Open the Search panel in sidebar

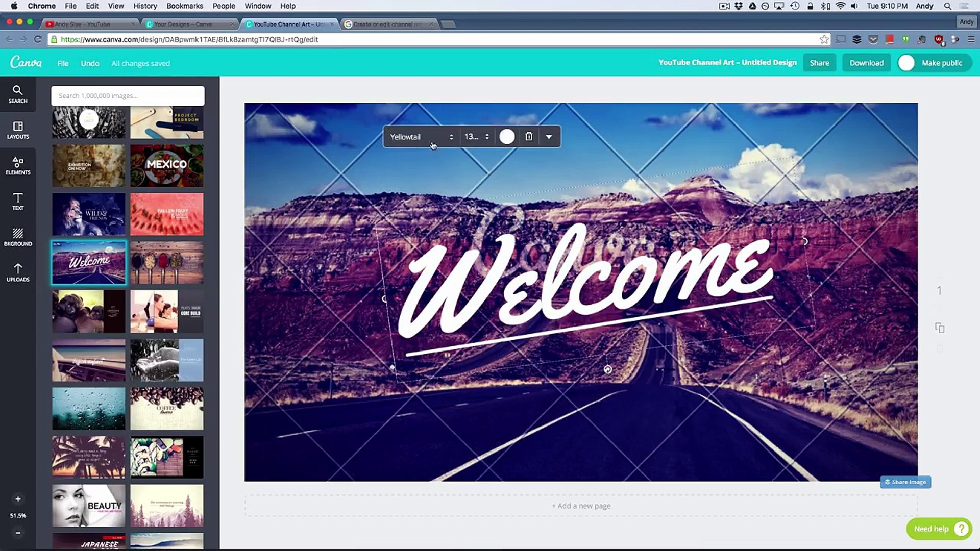click(x=17, y=94)
